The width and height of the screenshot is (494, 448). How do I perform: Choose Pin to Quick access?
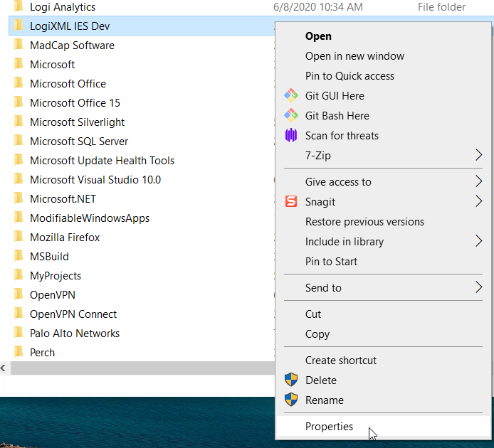(384, 76)
